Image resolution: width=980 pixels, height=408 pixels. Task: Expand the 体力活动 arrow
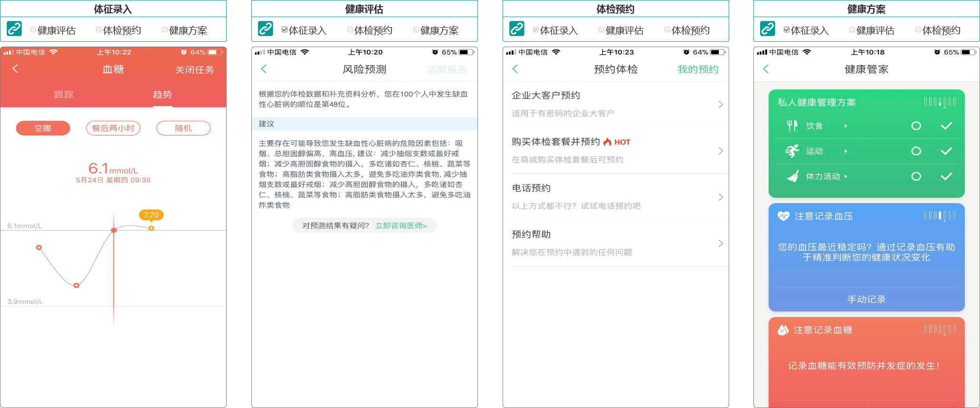pyautogui.click(x=846, y=176)
